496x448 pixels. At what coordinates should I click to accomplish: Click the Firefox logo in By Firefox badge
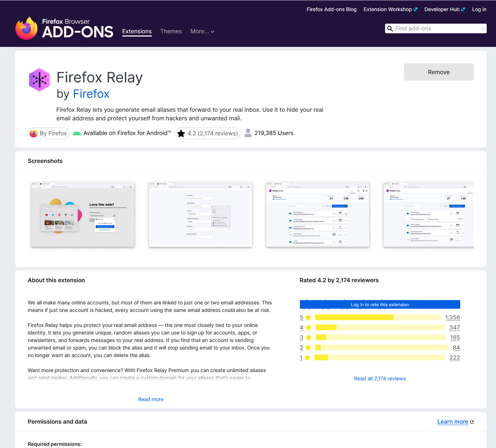34,133
